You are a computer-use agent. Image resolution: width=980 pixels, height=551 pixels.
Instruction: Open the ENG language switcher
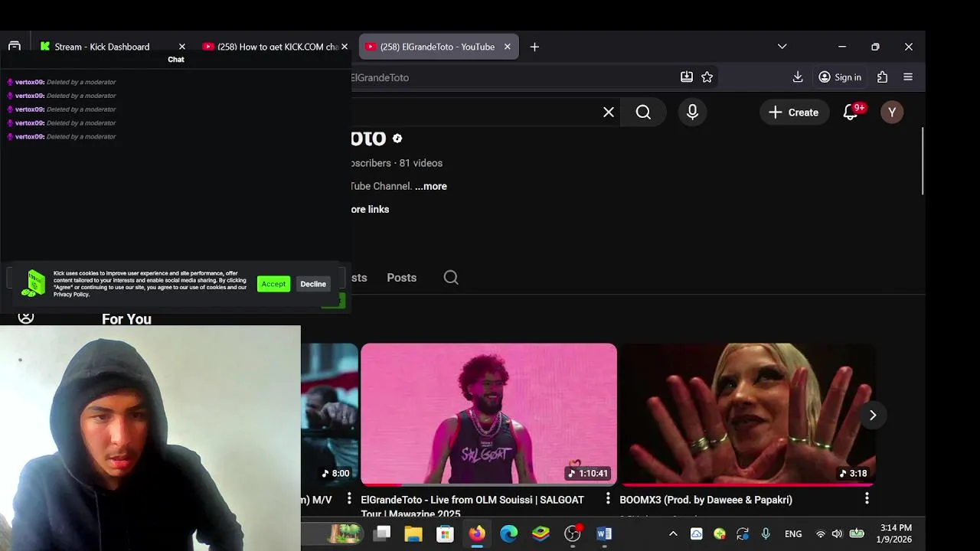coord(793,534)
